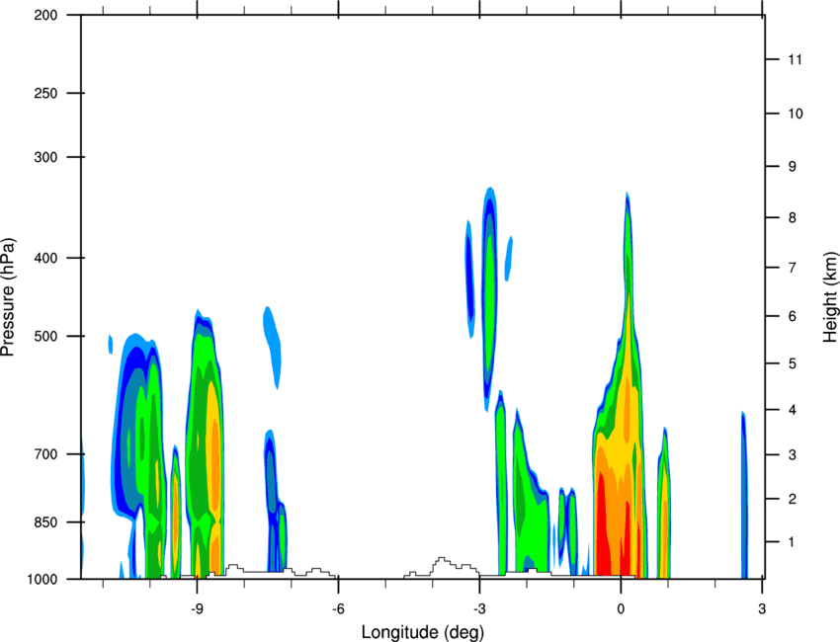Click the narrow blue column near longitude 2.5
840x642 pixels.
point(745,495)
